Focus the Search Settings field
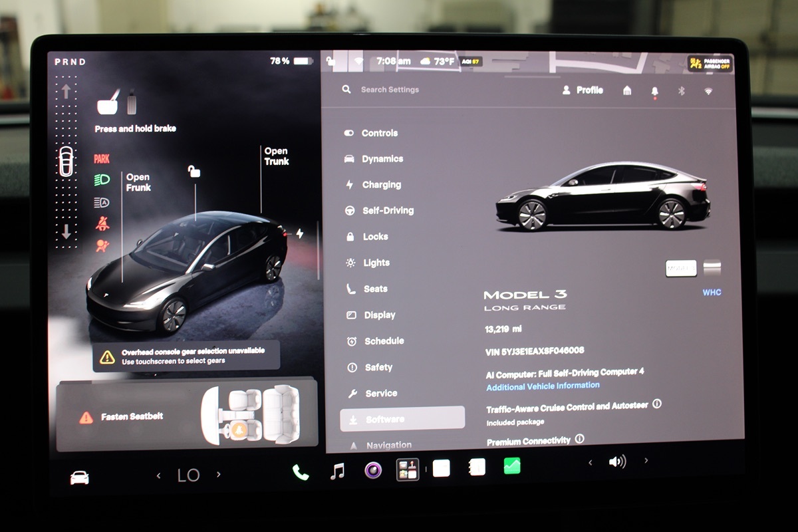Image resolution: width=798 pixels, height=532 pixels. [390, 90]
